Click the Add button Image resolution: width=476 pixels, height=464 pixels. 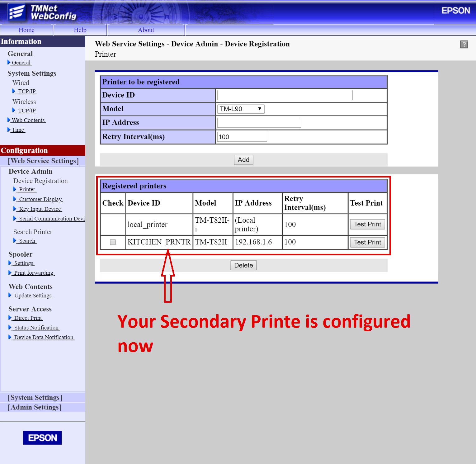(243, 160)
